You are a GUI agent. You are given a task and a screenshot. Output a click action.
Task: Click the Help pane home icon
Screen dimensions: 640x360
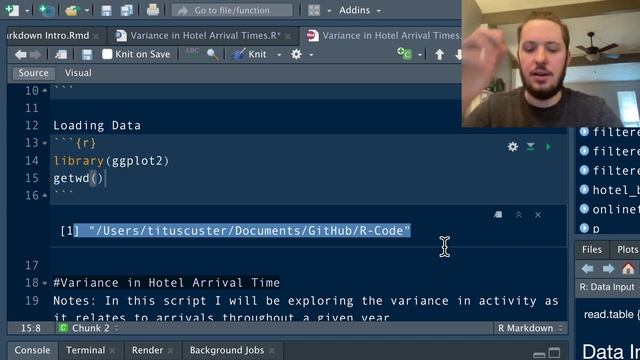(628, 269)
